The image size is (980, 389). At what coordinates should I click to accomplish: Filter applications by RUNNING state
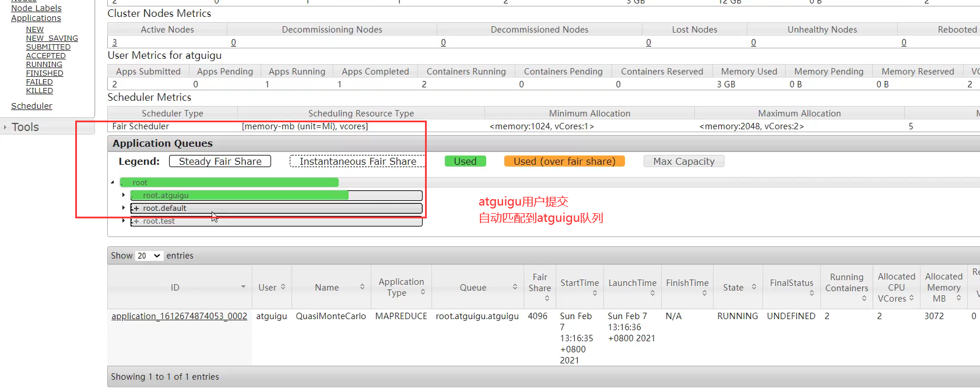(44, 65)
